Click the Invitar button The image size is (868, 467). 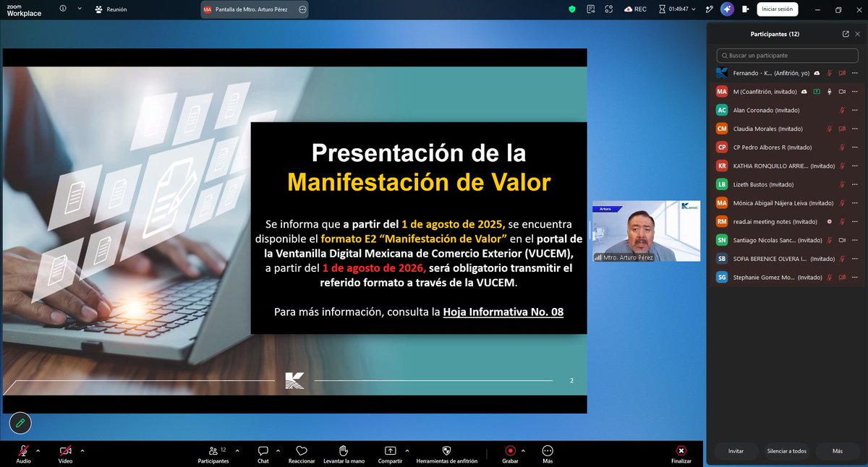[x=736, y=450]
